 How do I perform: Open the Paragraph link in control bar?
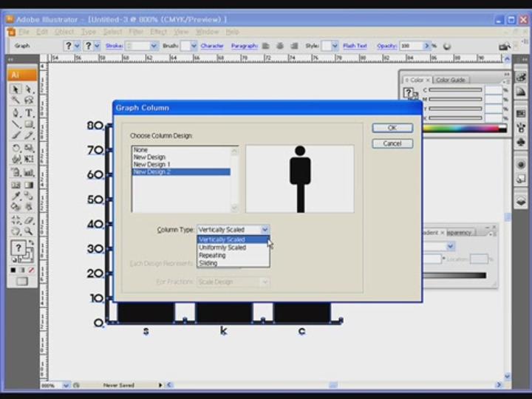245,46
